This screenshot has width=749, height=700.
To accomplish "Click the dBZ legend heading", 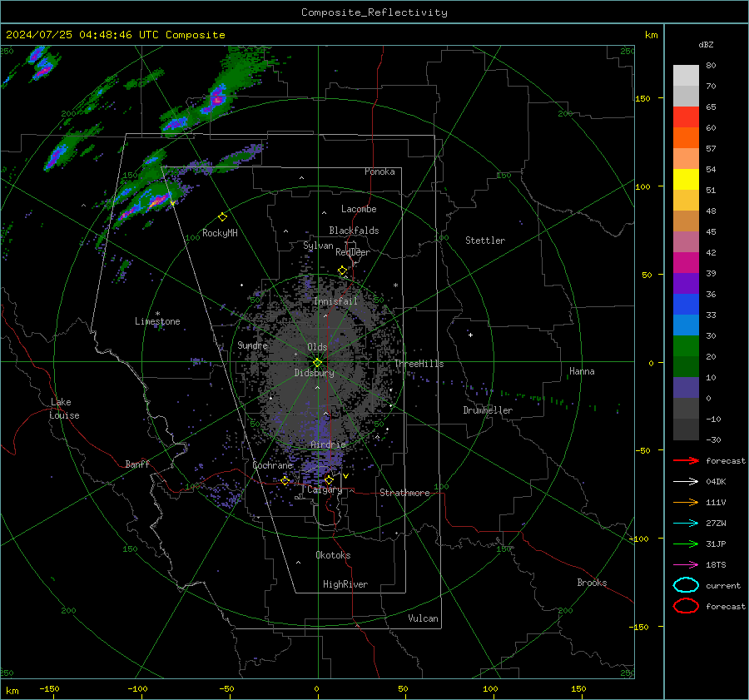I will point(706,44).
